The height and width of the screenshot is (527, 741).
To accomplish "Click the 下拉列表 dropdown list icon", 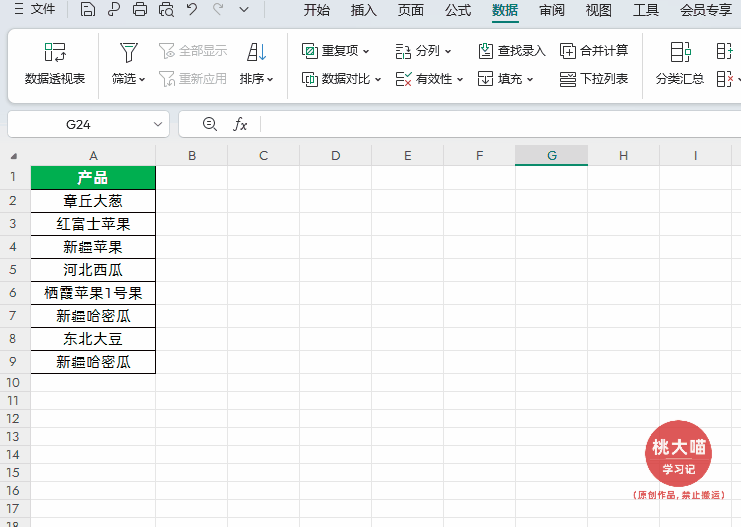I will (568, 79).
